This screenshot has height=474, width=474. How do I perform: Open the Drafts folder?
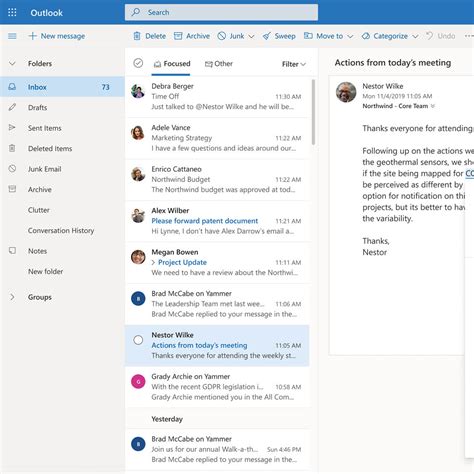pyautogui.click(x=62, y=107)
